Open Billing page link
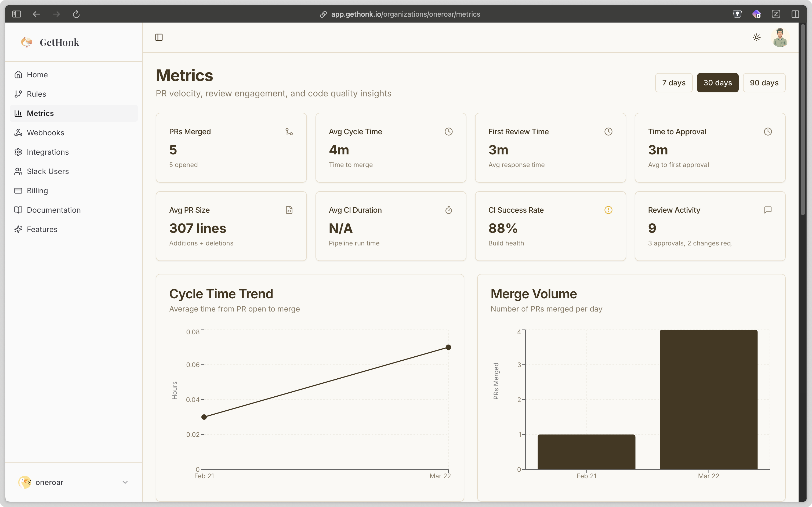 (74, 190)
